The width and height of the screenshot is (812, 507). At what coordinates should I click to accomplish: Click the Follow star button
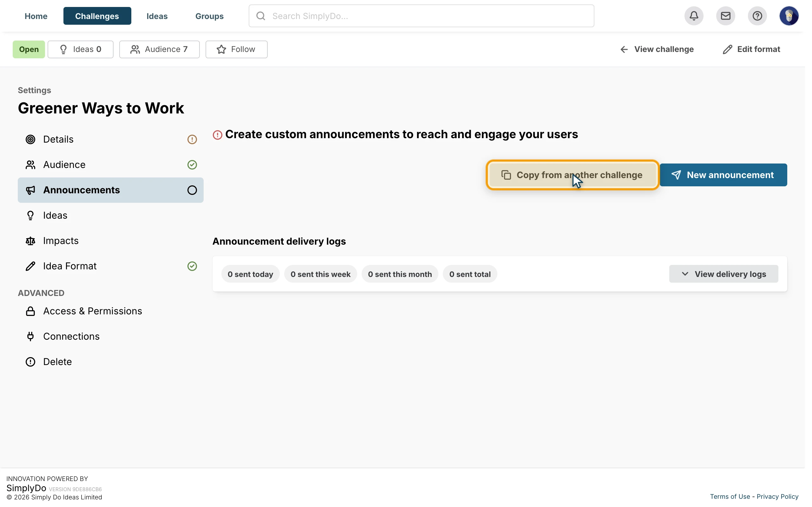tap(236, 49)
